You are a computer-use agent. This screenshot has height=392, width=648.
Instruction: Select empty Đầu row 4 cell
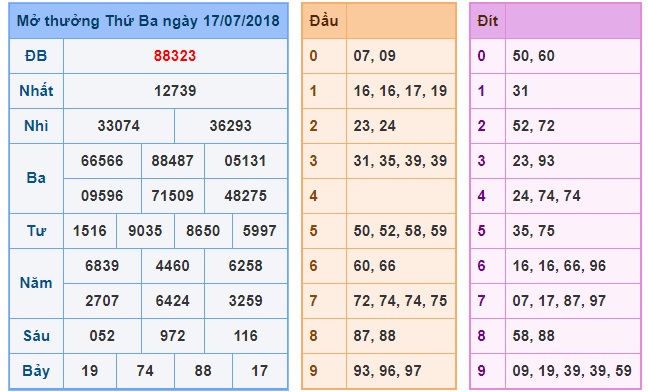pyautogui.click(x=401, y=196)
